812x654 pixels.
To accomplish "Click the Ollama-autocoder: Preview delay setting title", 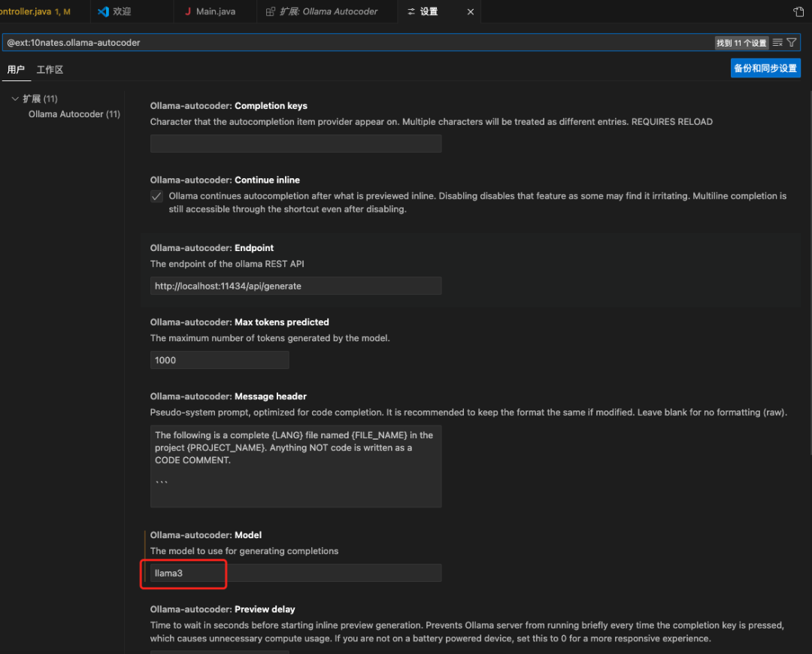I will [222, 609].
